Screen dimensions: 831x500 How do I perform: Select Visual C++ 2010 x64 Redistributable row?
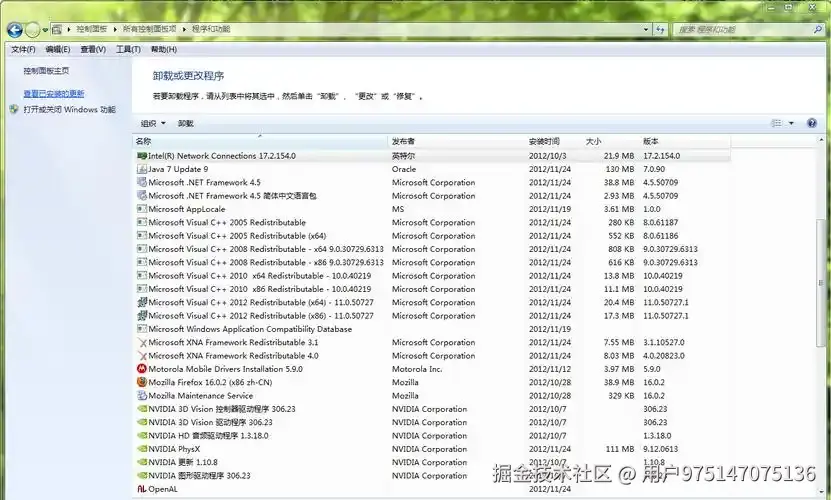pyautogui.click(x=433, y=276)
